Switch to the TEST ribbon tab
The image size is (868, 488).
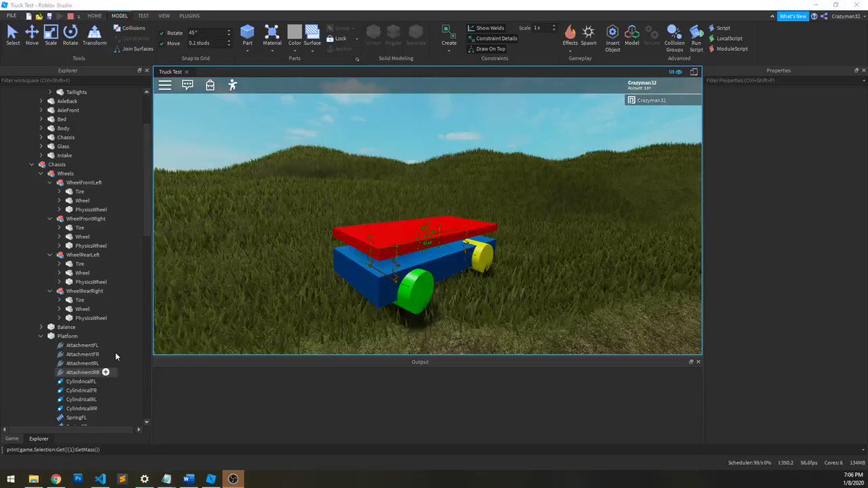point(143,15)
